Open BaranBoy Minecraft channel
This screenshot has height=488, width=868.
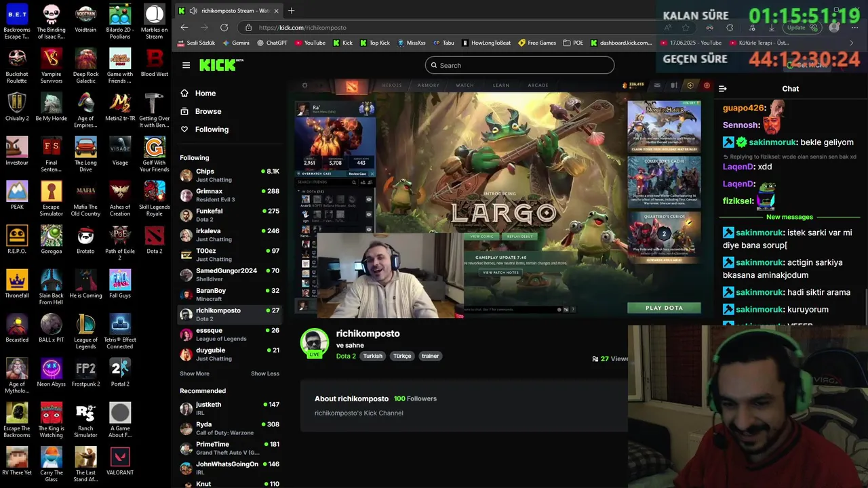coord(229,294)
